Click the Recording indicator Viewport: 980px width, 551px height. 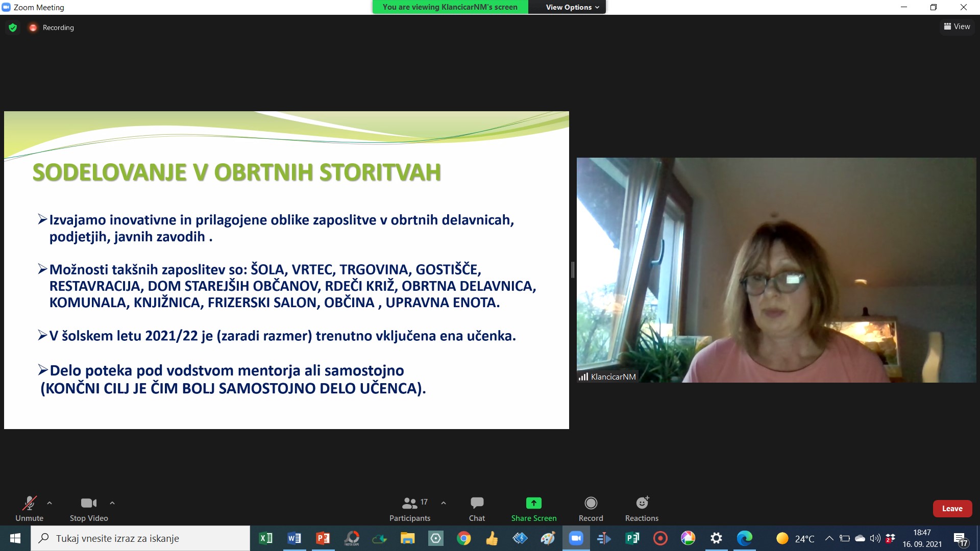(x=52, y=28)
